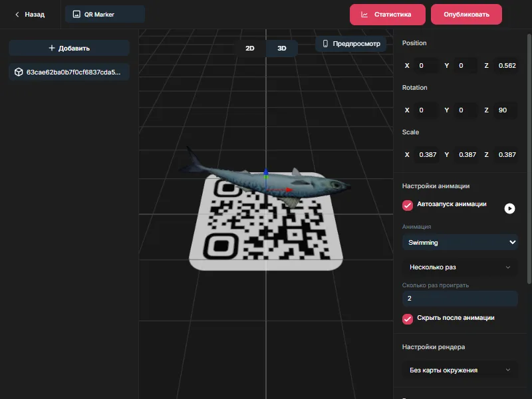Click the Сколько раз проиграть field
The height and width of the screenshot is (399, 532).
click(460, 298)
